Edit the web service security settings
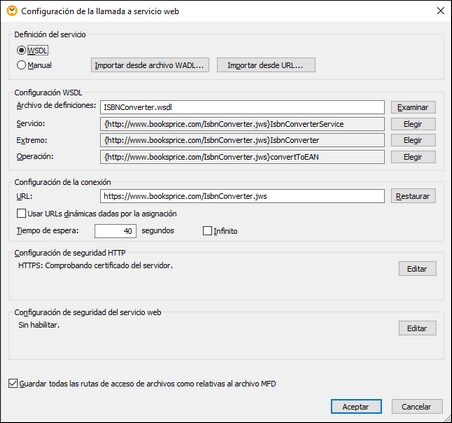This screenshot has height=423, width=452. [x=417, y=328]
